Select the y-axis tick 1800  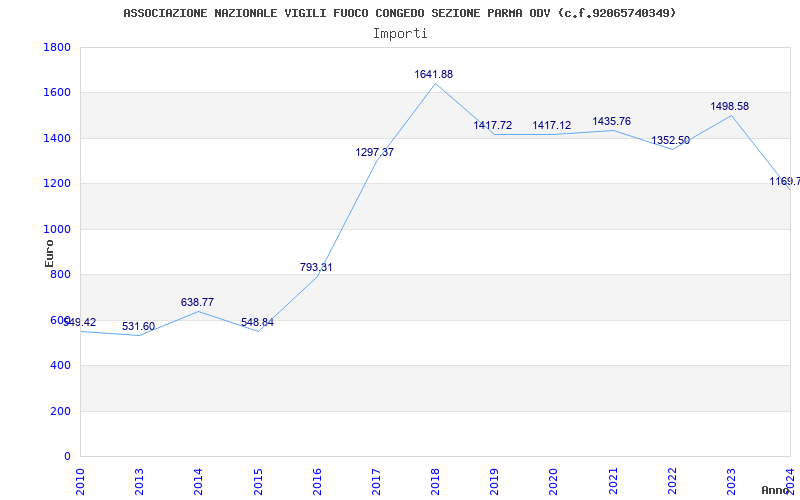tap(57, 47)
